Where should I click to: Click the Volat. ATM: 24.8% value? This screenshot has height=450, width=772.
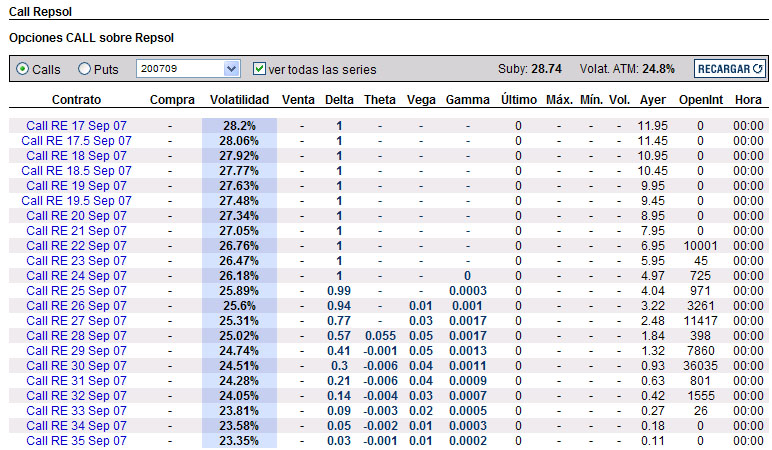coord(627,69)
